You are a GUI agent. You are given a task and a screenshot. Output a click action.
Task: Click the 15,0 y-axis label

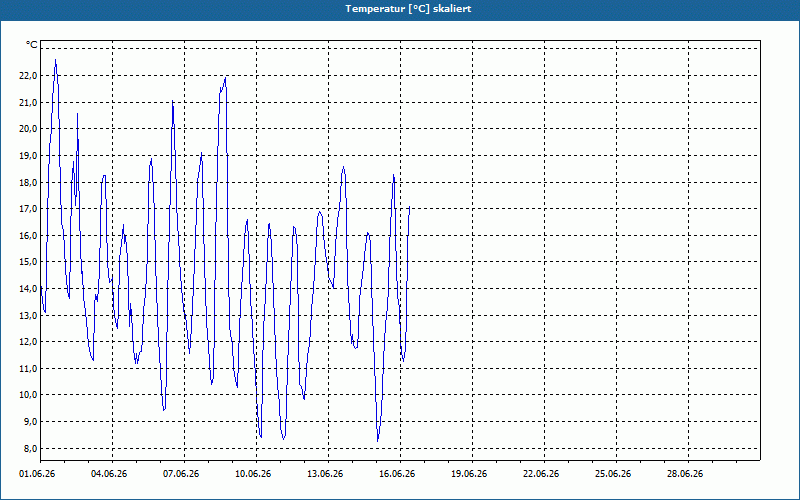point(28,262)
